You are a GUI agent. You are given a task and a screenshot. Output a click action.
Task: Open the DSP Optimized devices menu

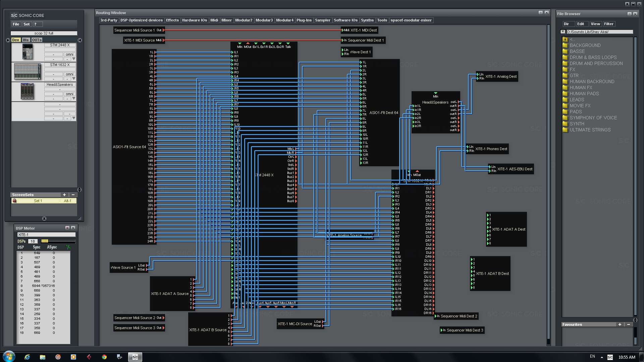142,20
